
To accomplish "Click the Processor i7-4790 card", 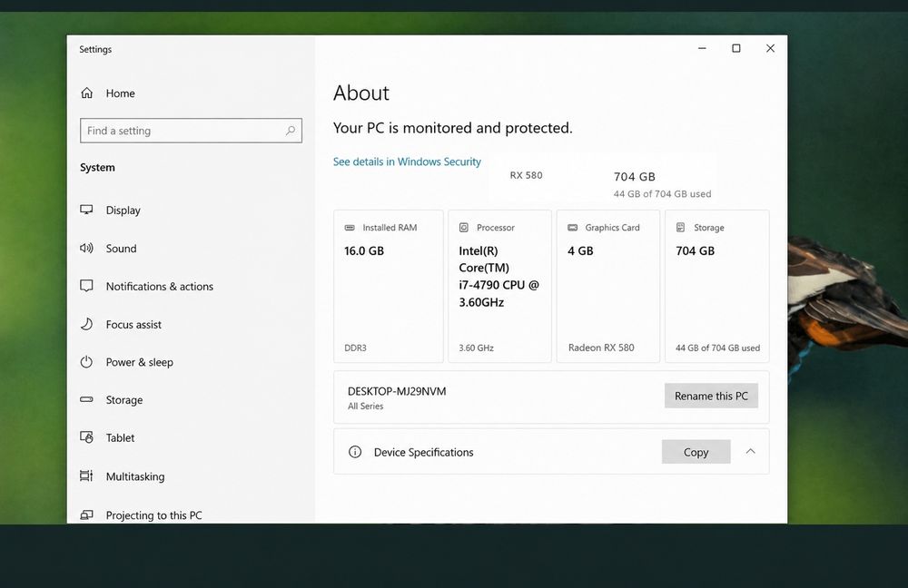I will point(499,287).
